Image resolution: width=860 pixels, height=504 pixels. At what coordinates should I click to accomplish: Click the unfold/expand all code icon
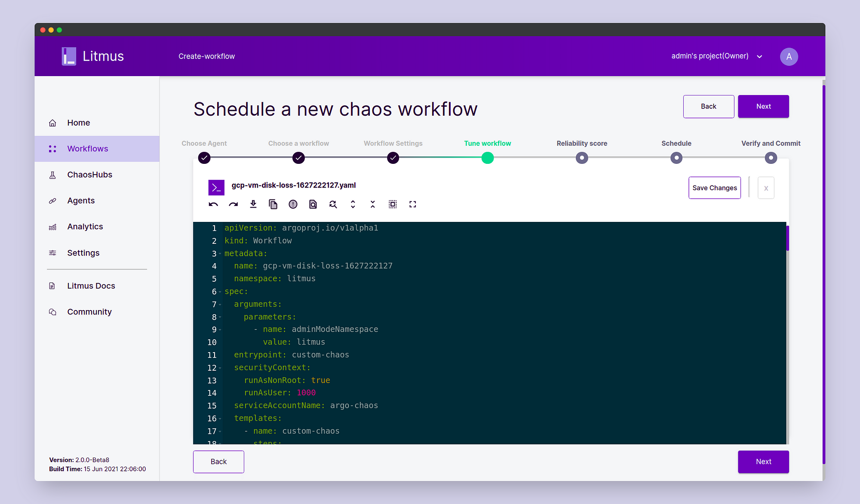pos(353,204)
